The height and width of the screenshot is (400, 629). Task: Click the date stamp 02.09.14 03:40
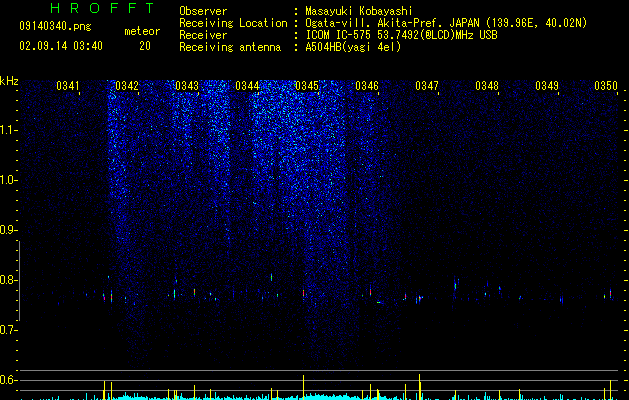(x=61, y=46)
